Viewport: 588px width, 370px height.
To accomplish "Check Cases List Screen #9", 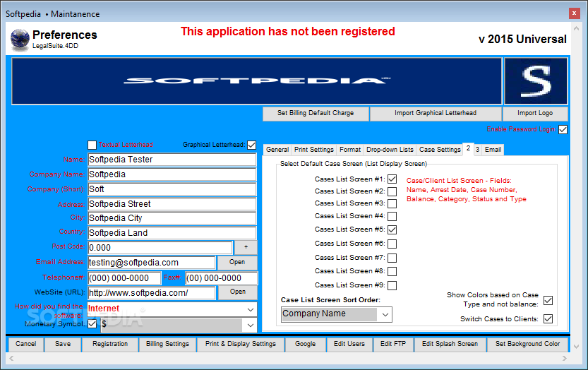I will [x=392, y=285].
